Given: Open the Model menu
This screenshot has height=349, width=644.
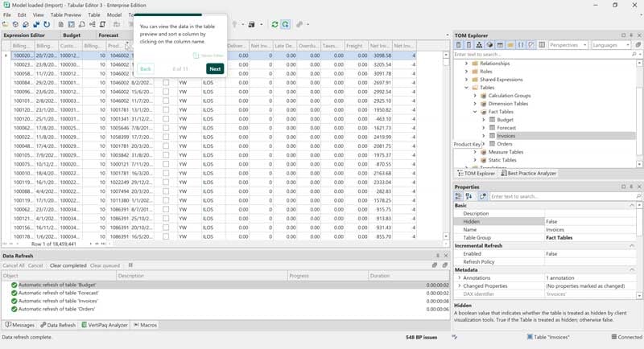Looking at the screenshot, I should (x=114, y=14).
